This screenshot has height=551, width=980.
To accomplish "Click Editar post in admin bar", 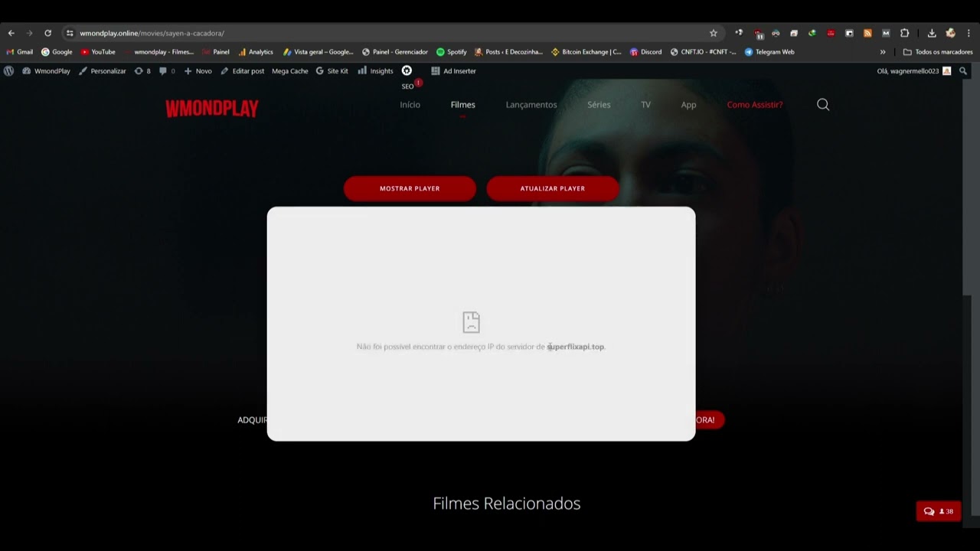I will (x=242, y=71).
